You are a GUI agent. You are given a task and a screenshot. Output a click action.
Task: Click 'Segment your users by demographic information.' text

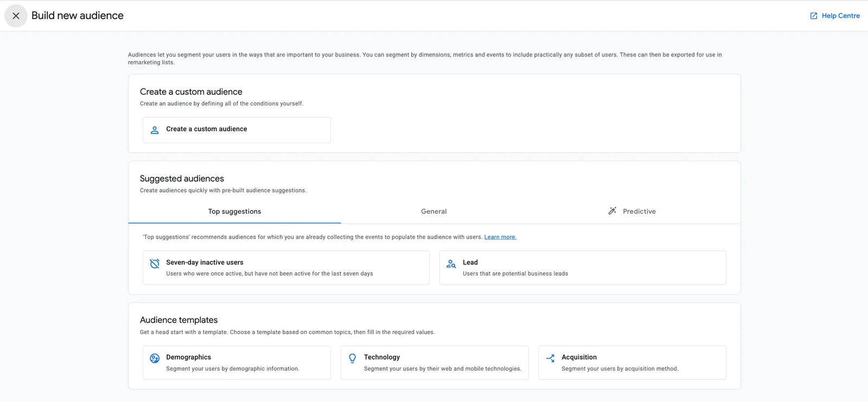point(233,368)
